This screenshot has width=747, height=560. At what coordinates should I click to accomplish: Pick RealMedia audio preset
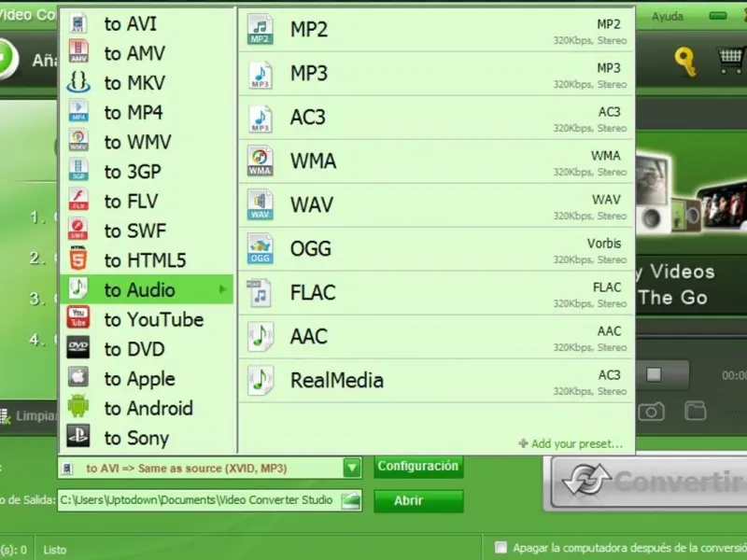pyautogui.click(x=436, y=381)
